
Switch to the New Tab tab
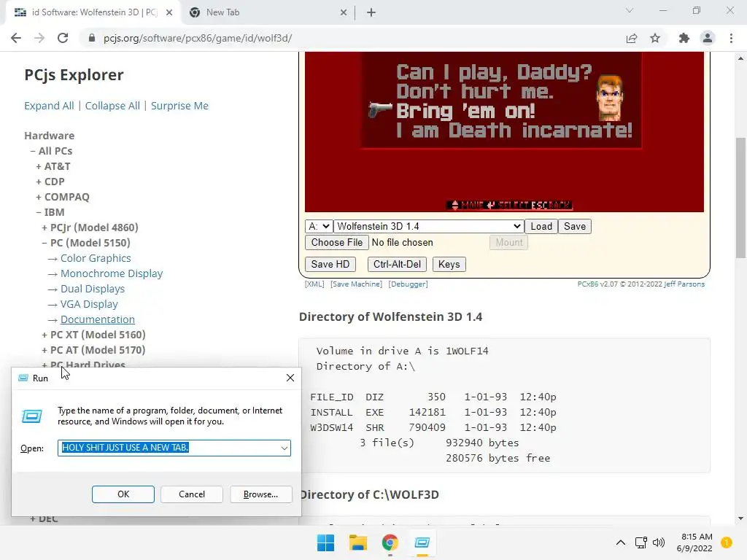267,12
